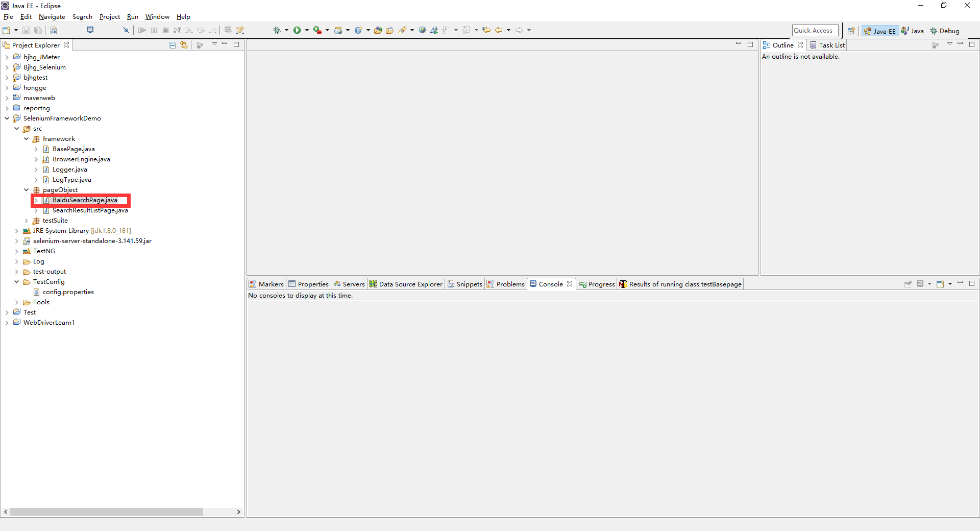Collapse the framework package
The height and width of the screenshot is (531, 980).
26,139
